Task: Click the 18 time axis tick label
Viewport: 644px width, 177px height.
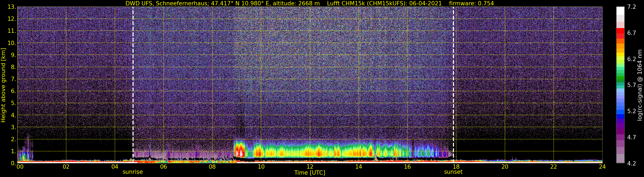Action: click(456, 167)
